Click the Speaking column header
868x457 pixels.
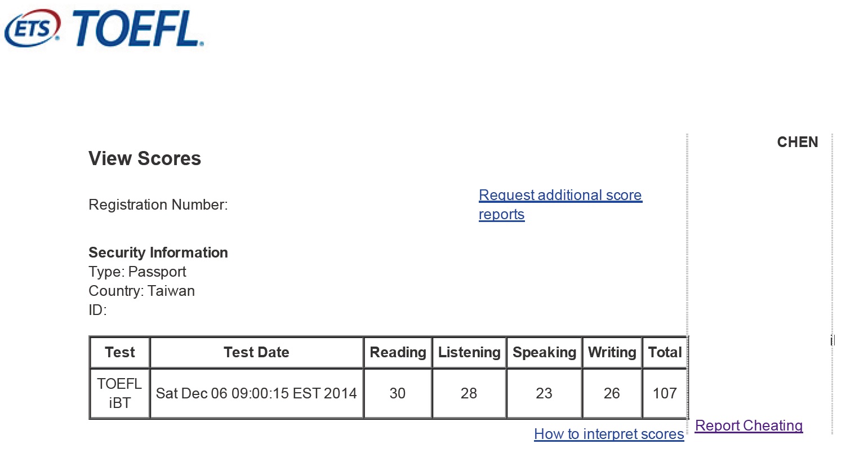click(544, 352)
